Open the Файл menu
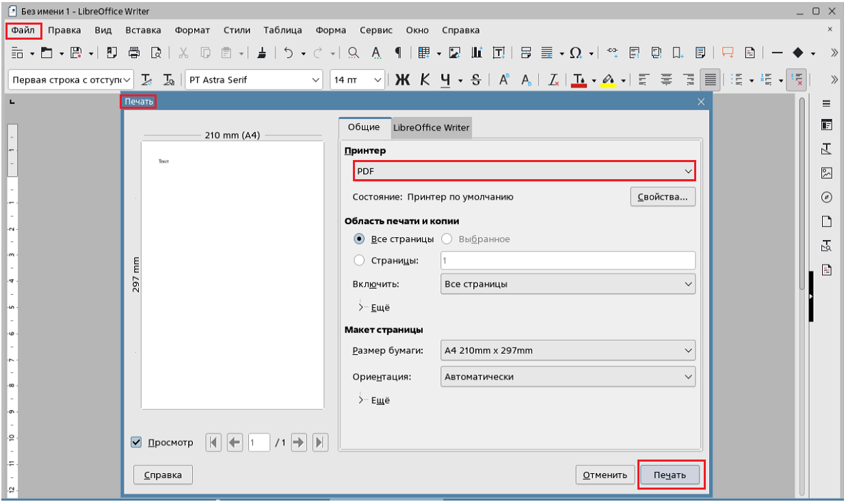Image resolution: width=846 pixels, height=504 pixels. (x=23, y=30)
